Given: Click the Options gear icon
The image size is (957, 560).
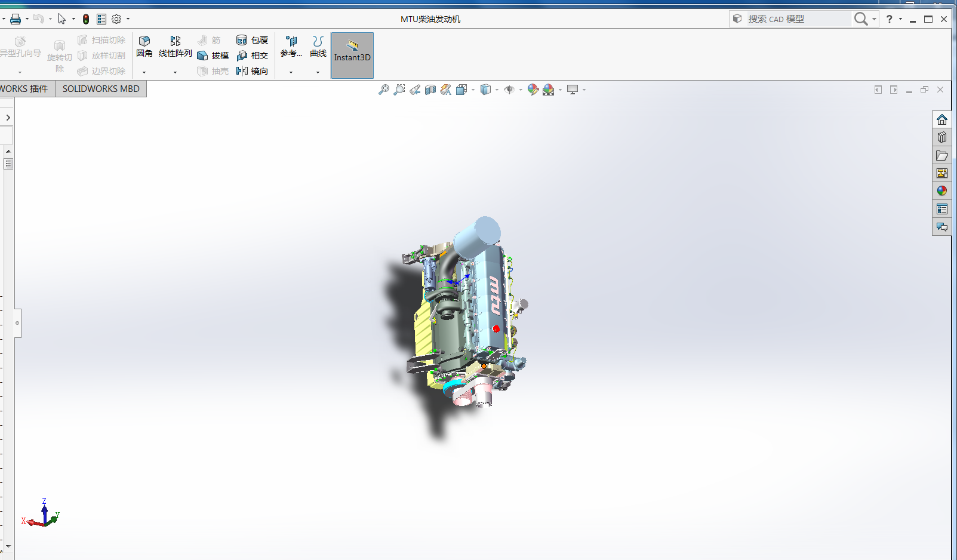Looking at the screenshot, I should click(x=116, y=19).
